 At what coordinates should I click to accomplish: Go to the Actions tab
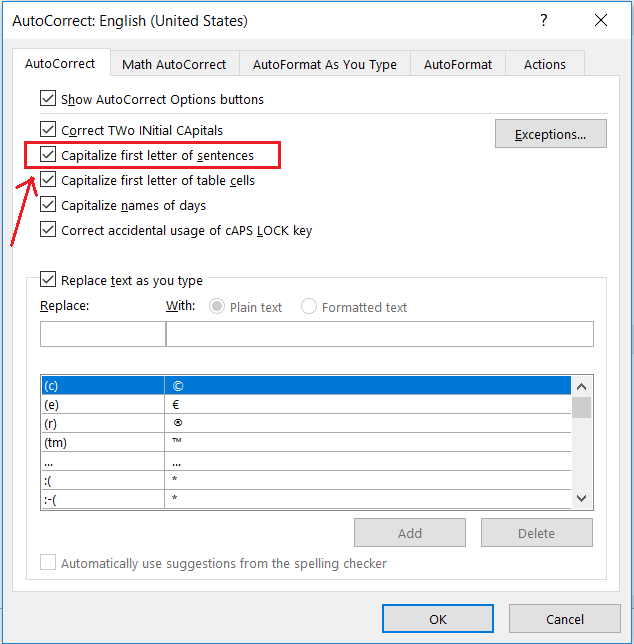545,64
